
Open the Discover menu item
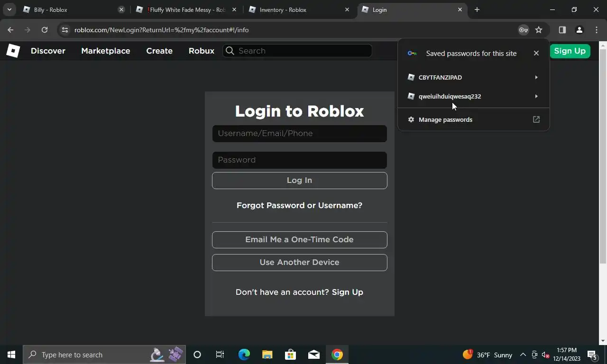tap(48, 51)
